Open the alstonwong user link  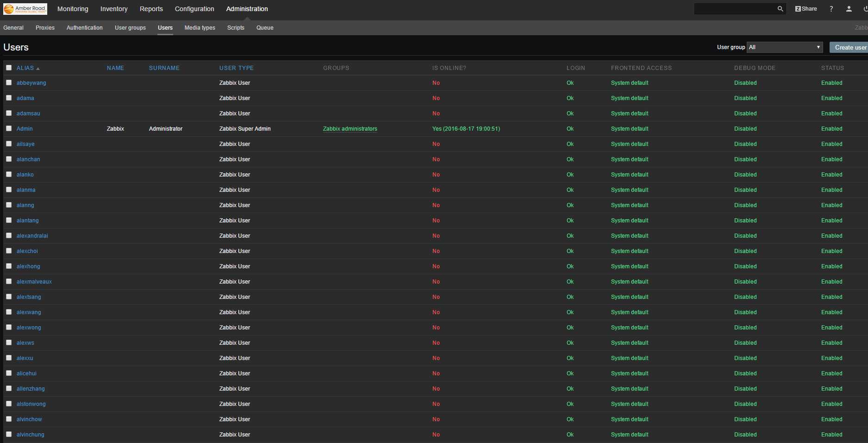[x=31, y=404]
